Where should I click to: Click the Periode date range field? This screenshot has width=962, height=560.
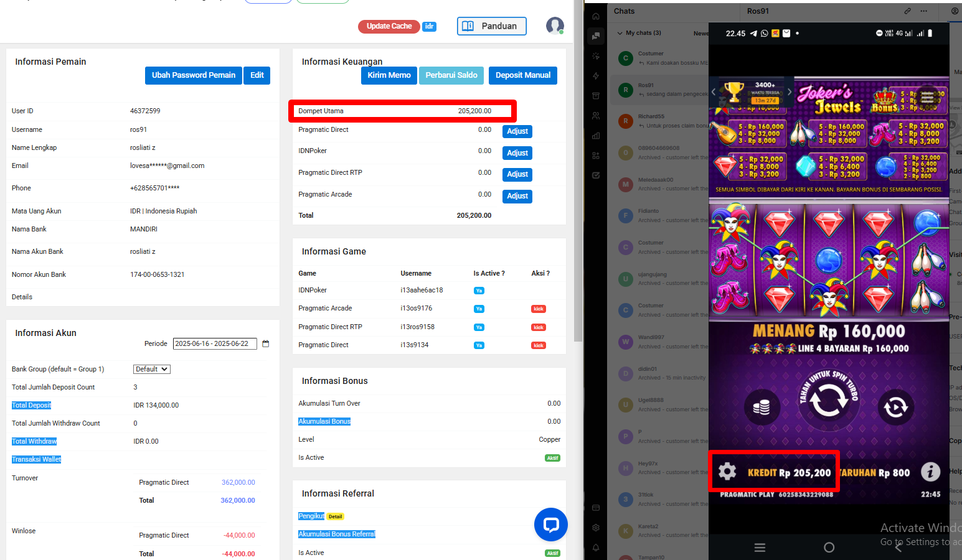(215, 343)
